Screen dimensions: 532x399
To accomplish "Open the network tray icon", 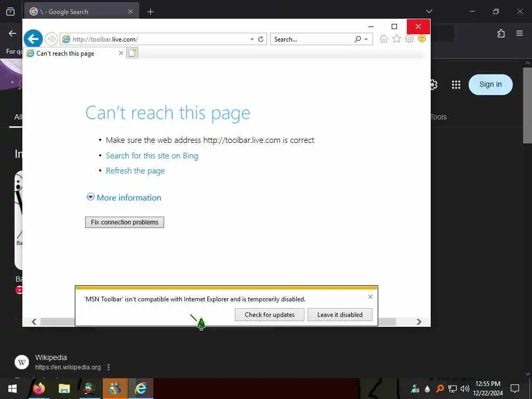I will click(453, 389).
